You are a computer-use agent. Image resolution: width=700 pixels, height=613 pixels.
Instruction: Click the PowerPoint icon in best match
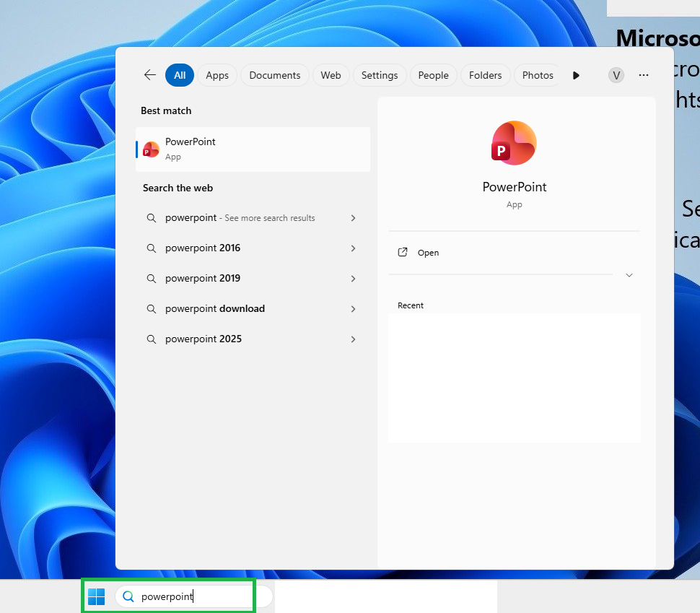click(151, 149)
